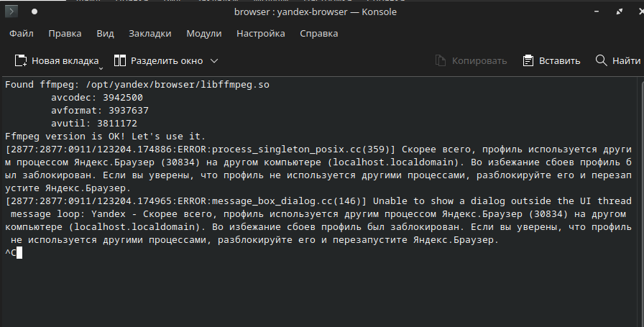Click the text '/opt/yandex/browser/libffmpeg.so'
The height and width of the screenshot is (327, 644).
point(178,85)
